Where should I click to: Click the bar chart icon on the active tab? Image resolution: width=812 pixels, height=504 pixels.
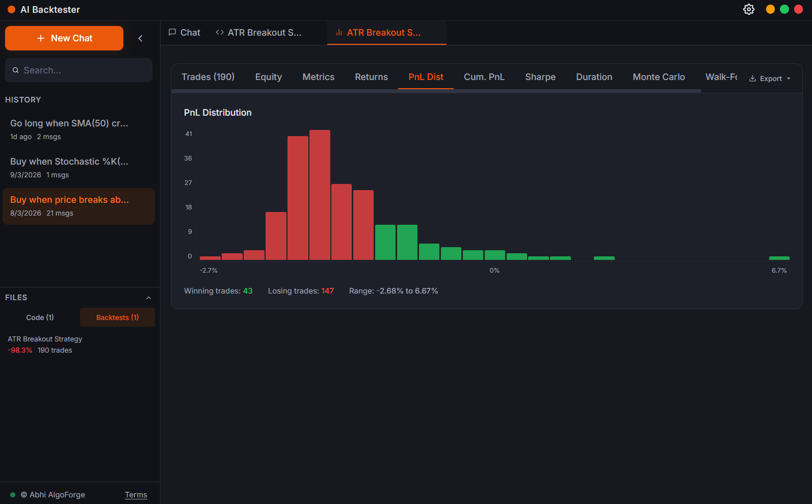[x=339, y=33]
